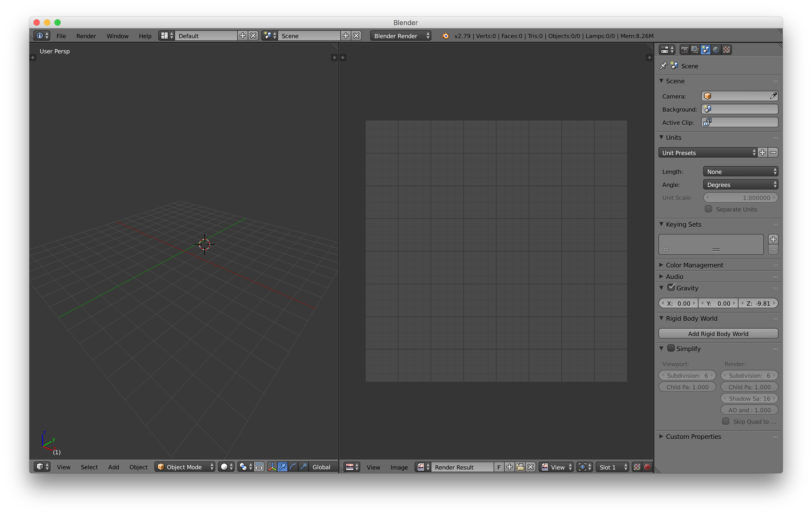Click the Active Clip movie clip icon
812x515 pixels.
coord(707,122)
